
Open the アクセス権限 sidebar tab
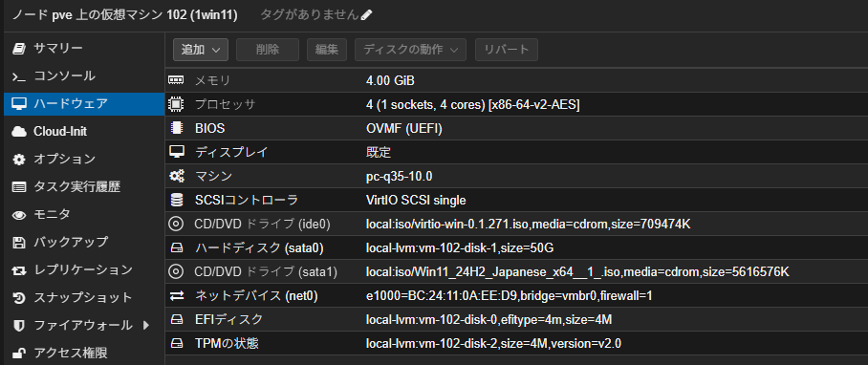[83, 353]
